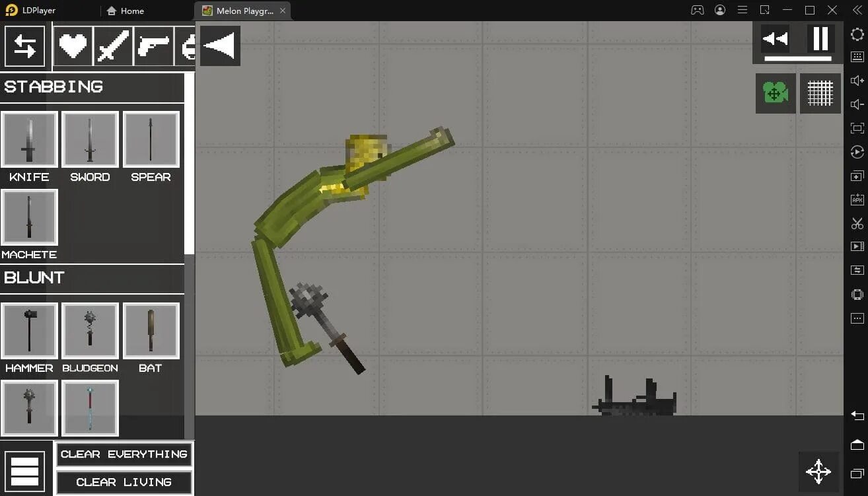
Task: Select the Spear item
Action: click(x=151, y=139)
